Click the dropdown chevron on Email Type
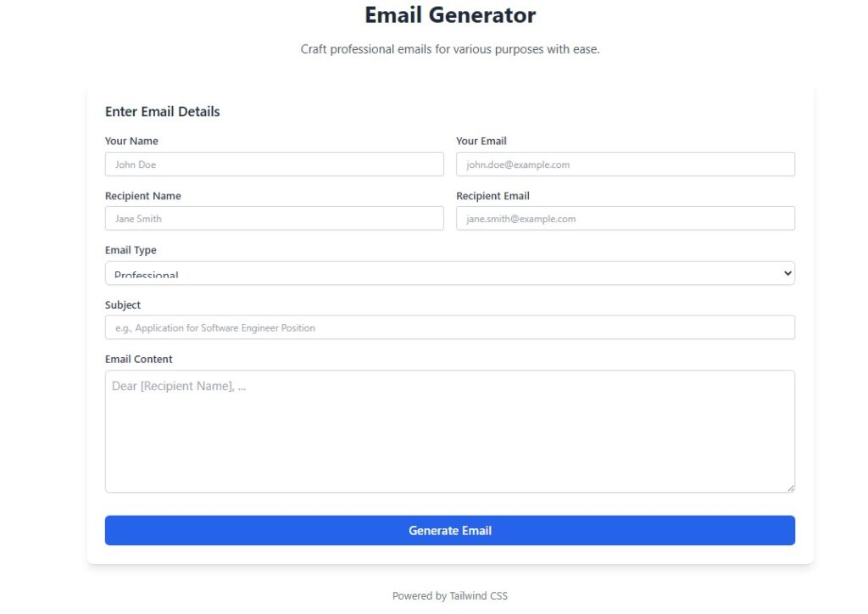The height and width of the screenshot is (614, 868). click(787, 272)
